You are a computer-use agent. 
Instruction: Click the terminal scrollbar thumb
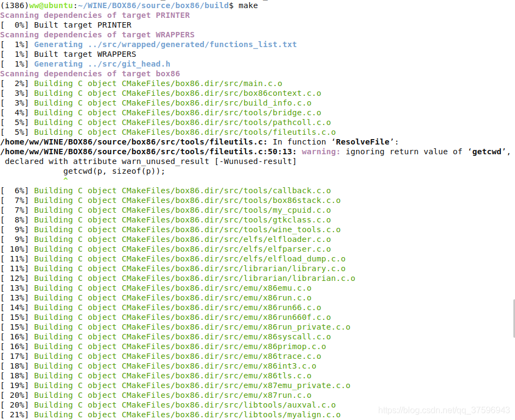click(x=514, y=318)
